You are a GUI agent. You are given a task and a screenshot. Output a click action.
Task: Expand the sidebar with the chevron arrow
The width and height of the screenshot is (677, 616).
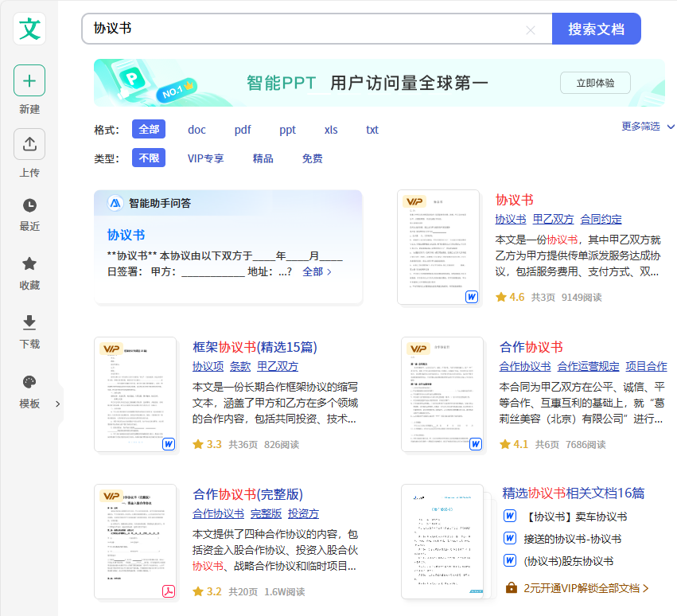(x=57, y=404)
